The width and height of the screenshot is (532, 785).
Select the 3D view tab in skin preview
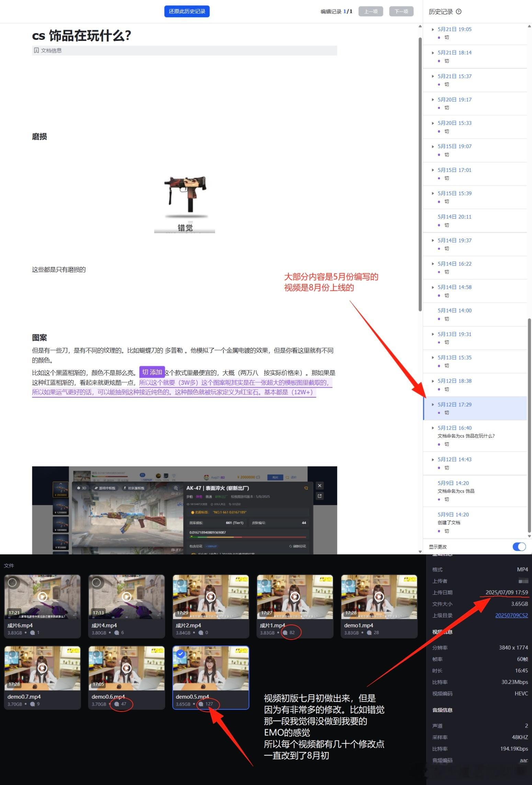tap(82, 488)
